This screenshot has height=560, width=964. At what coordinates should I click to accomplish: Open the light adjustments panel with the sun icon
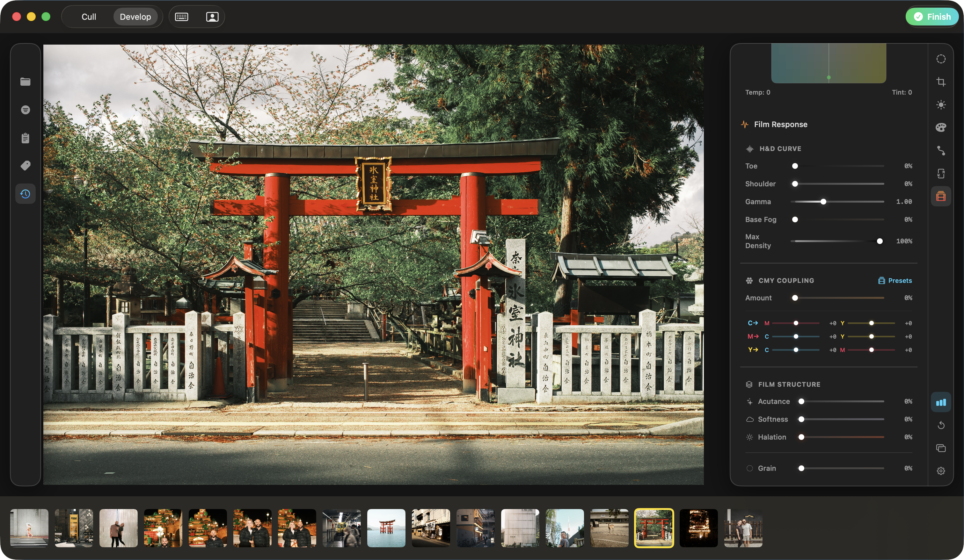point(941,104)
